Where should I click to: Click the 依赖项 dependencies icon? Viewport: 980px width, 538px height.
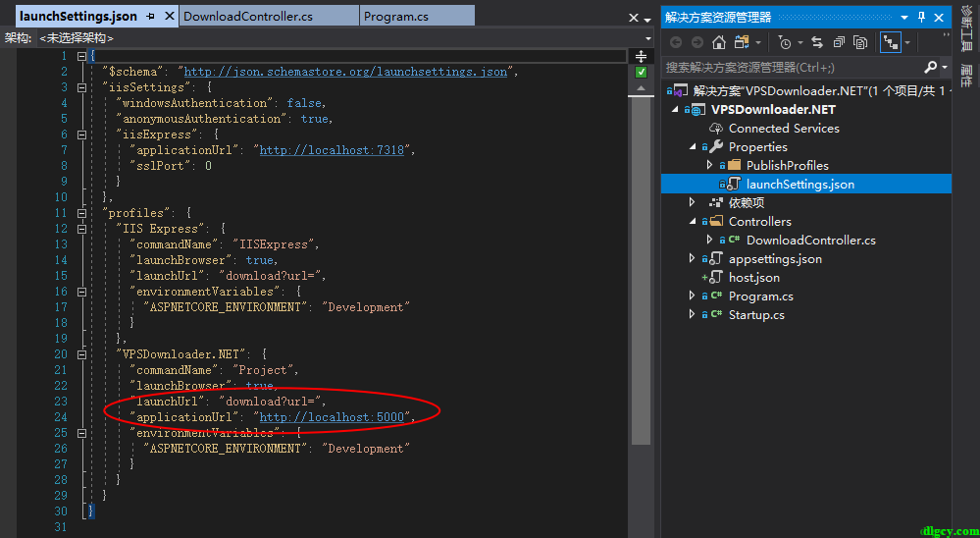[716, 202]
